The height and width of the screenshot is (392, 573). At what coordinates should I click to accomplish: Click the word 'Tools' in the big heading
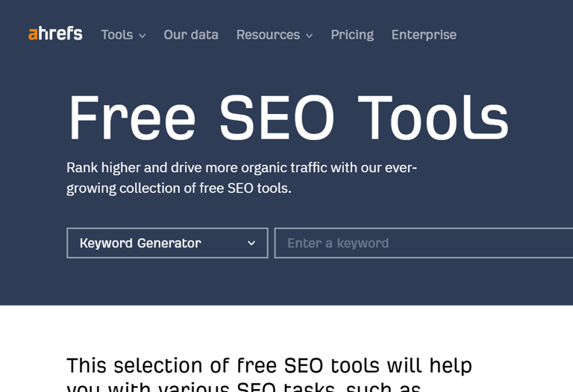pos(433,118)
